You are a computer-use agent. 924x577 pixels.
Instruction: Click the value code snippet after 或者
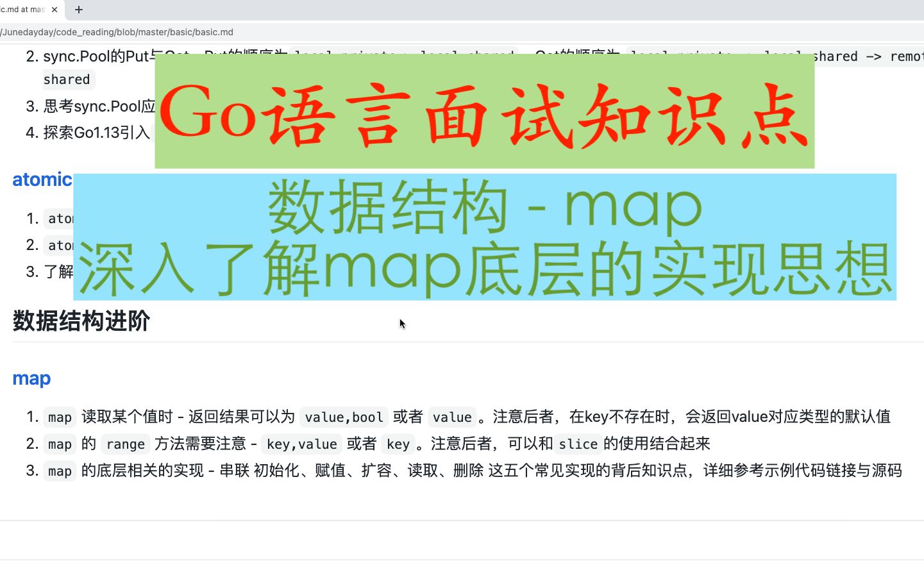(x=452, y=417)
